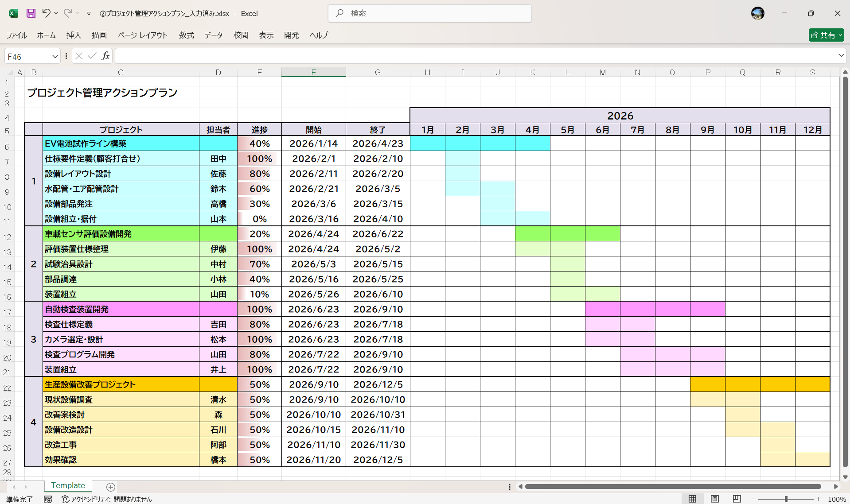
Task: Click inside the 検索 search box
Action: coord(429,13)
